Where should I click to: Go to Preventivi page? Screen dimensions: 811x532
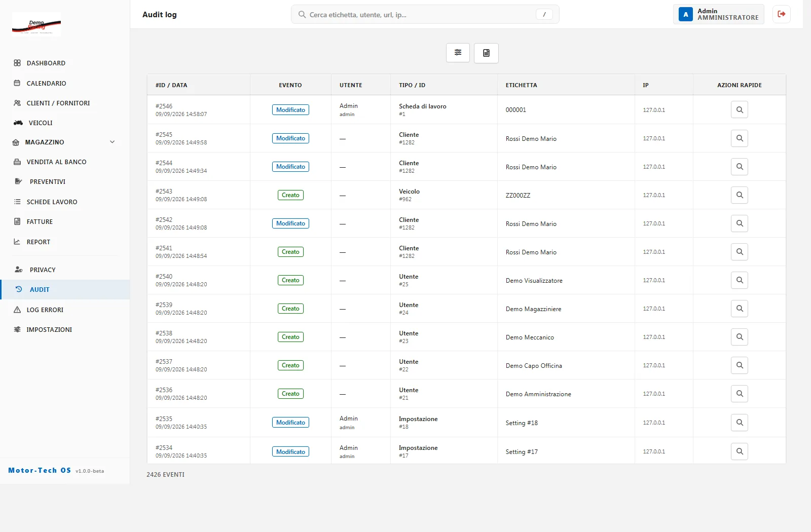point(65,181)
